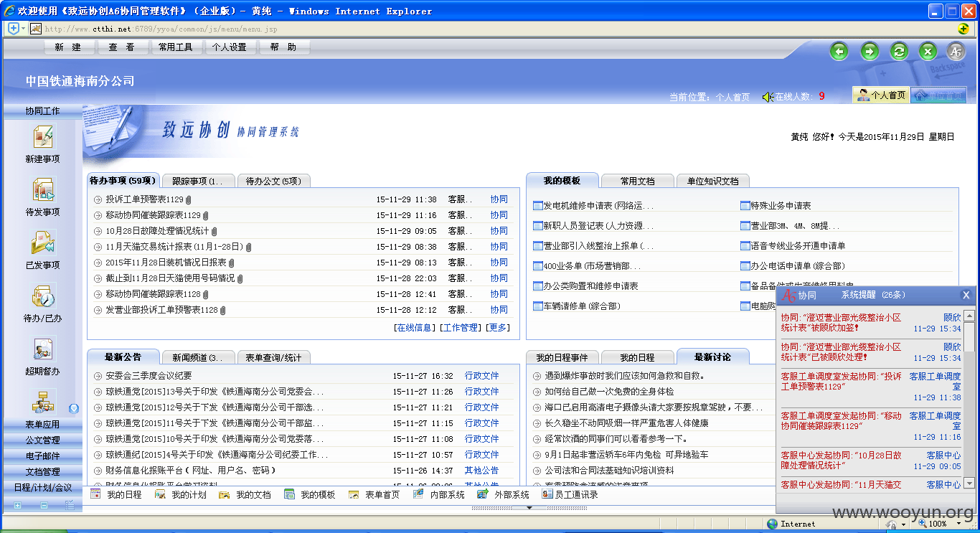Open 我的模板 in bottom shortcut bar
The image size is (980, 533).
point(311,495)
